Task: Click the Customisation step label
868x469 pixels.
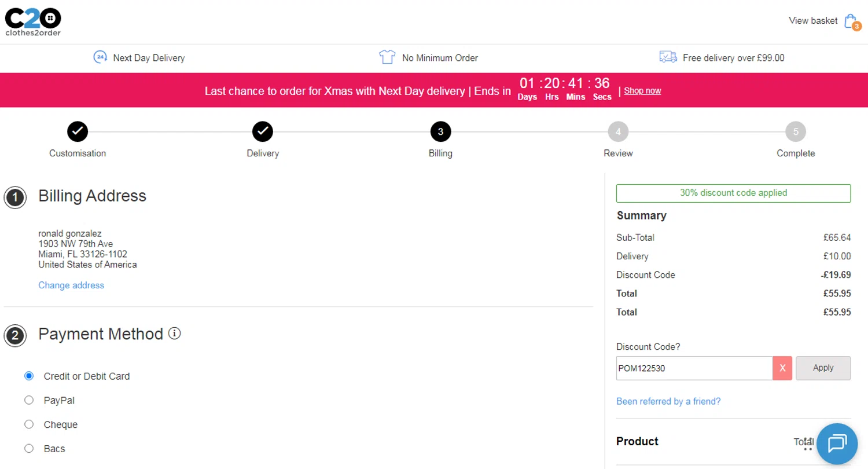Action: 78,153
